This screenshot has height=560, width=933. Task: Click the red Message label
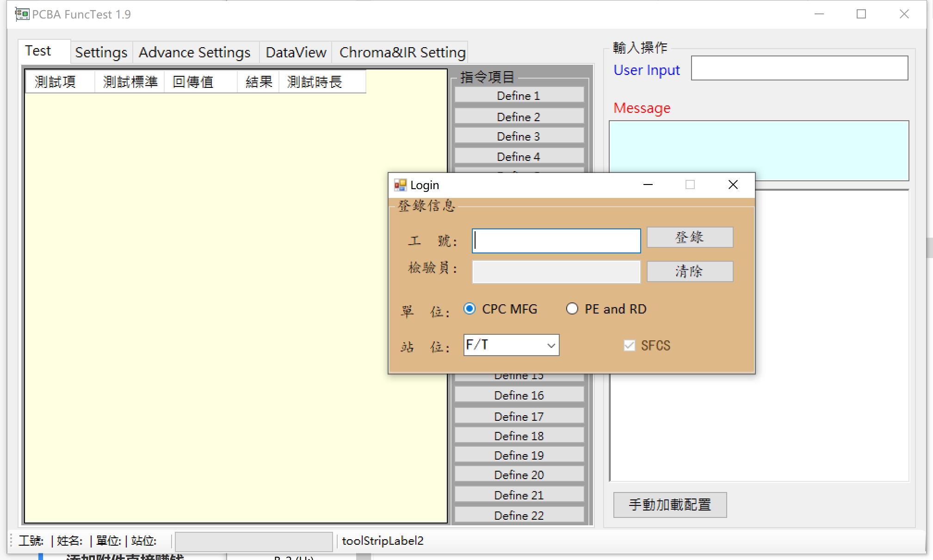642,108
